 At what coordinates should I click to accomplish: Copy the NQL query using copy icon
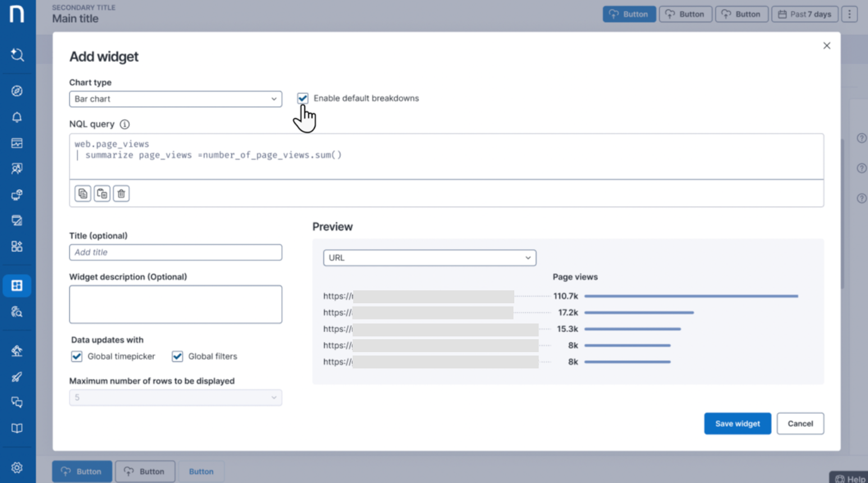coord(83,193)
